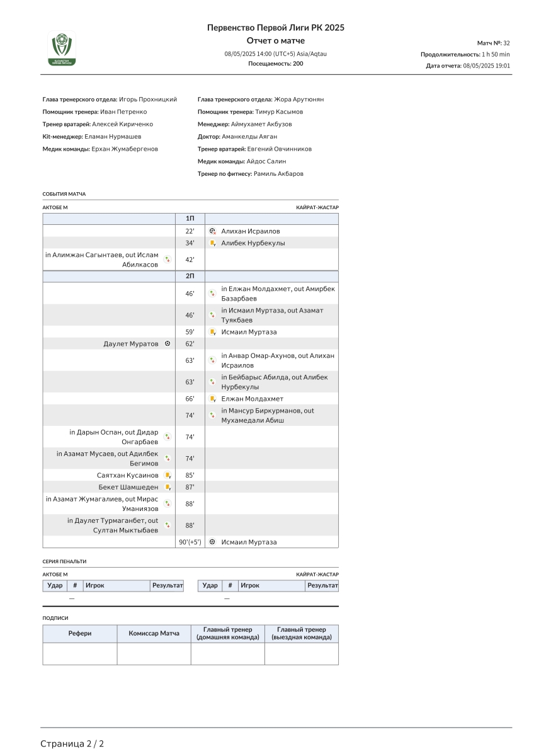
Task: Click the yellow card icon at minute 59'
Action: pyautogui.click(x=213, y=332)
